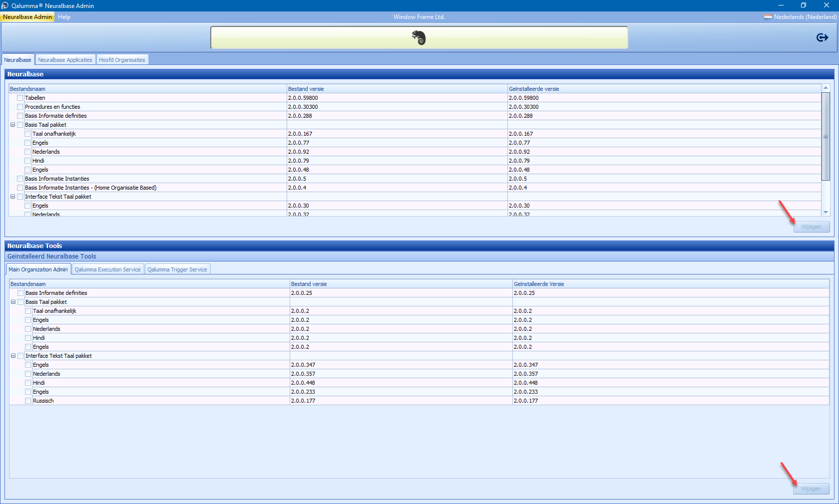The image size is (839, 504).
Task: Restore down the application window
Action: (x=804, y=5)
